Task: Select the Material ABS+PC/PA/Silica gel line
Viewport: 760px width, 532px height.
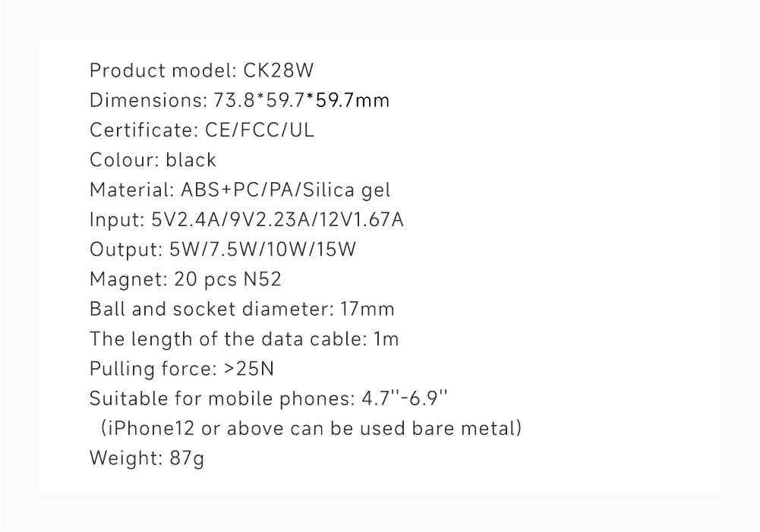Action: pos(240,190)
